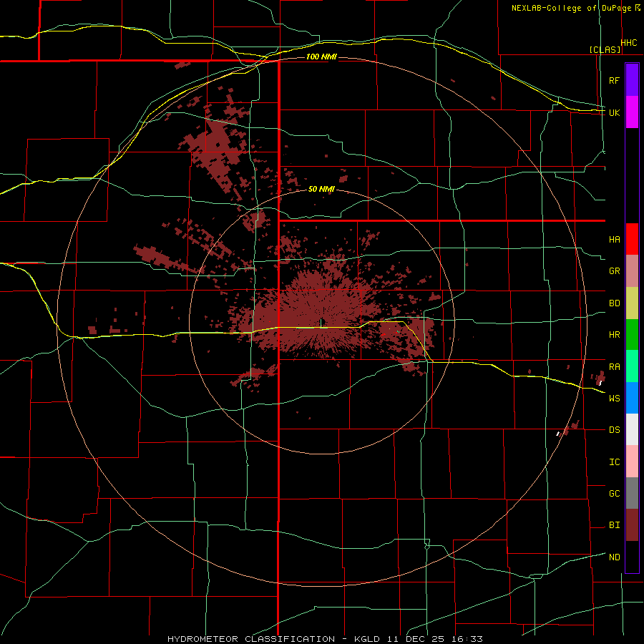Click the UK legend label
Image resolution: width=644 pixels, height=644 pixels.
[x=614, y=112]
